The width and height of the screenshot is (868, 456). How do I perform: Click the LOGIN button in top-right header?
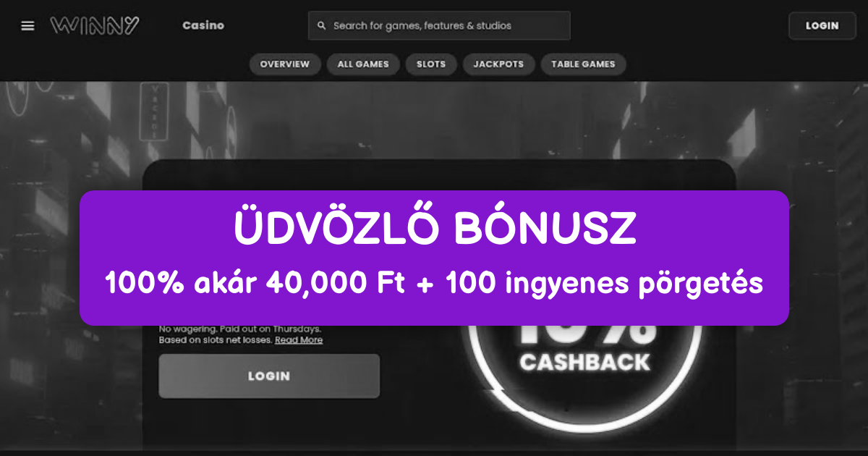pyautogui.click(x=822, y=25)
